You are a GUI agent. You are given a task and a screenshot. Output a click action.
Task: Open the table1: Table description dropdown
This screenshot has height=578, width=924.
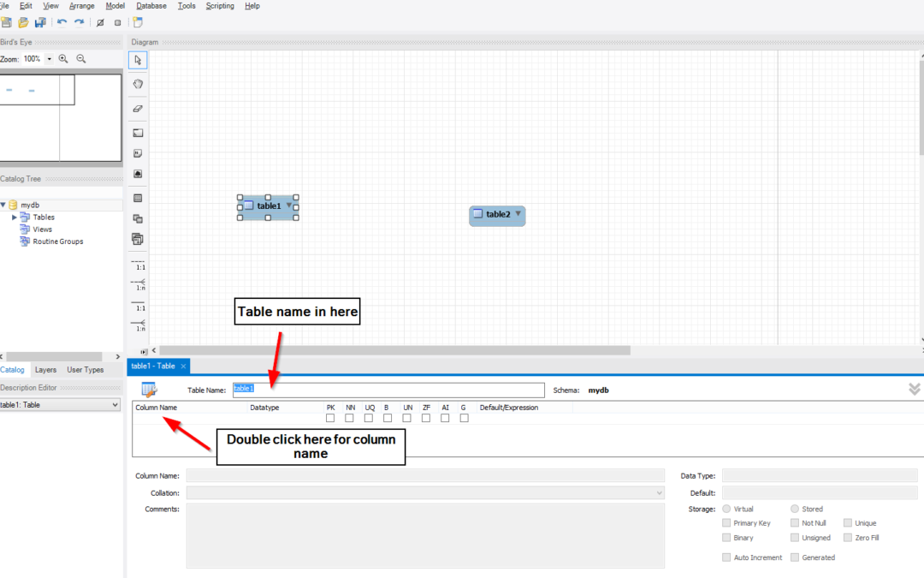pyautogui.click(x=60, y=405)
